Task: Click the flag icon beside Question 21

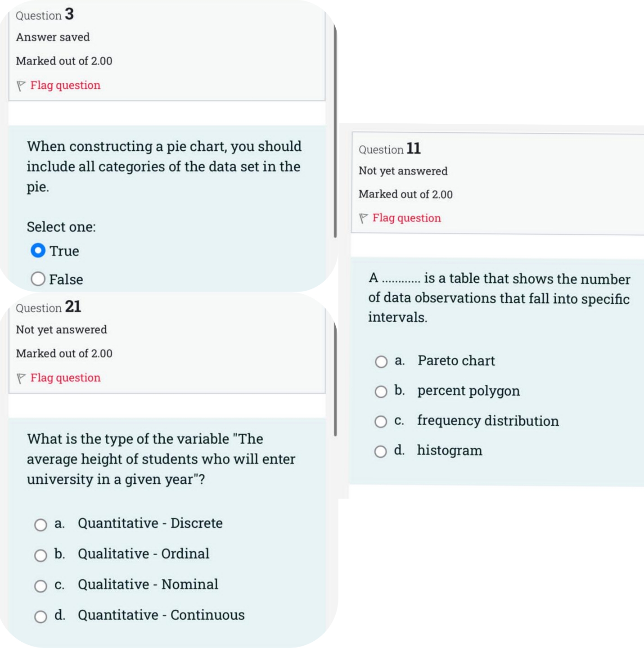Action: tap(21, 377)
